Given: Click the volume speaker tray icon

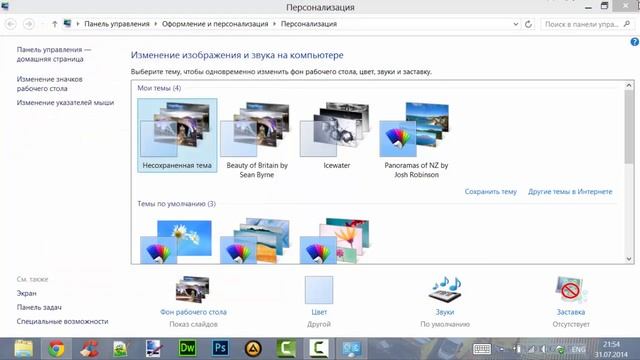Looking at the screenshot, I should click(x=543, y=349).
